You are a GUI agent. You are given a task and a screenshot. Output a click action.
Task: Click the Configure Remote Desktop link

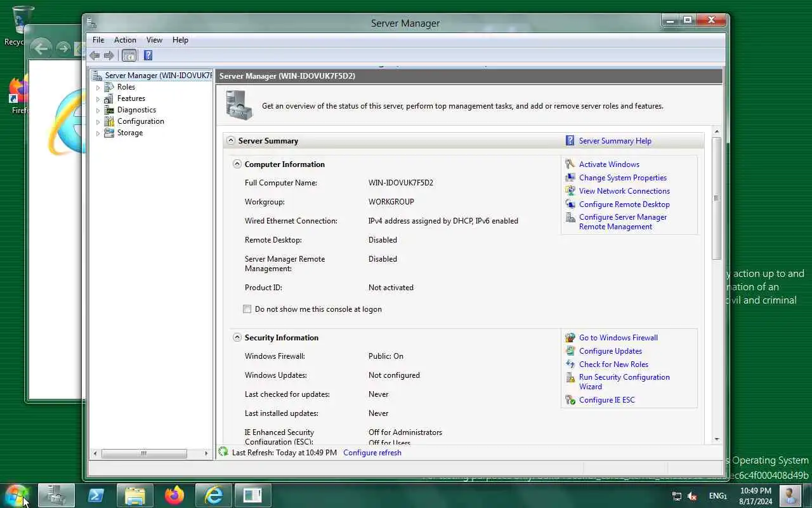[624, 204]
